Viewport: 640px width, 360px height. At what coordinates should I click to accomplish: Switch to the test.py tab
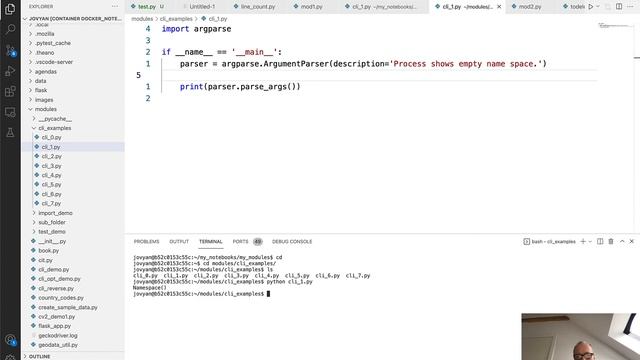click(147, 7)
